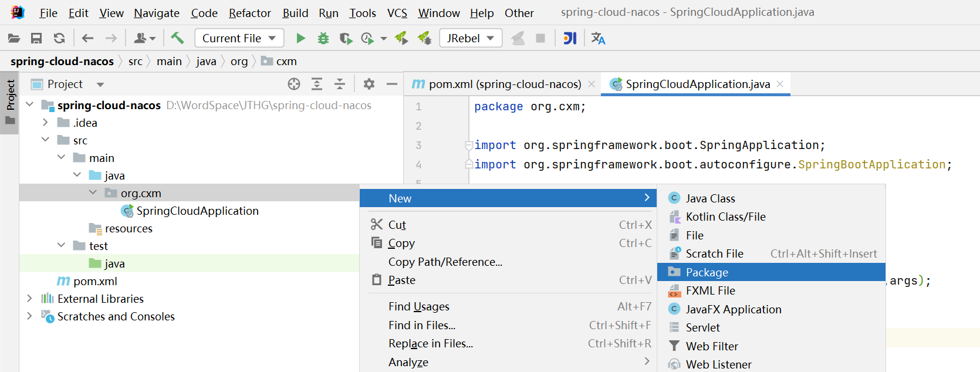Click the Build project hammer icon
Viewport: 980px width, 372px height.
(x=177, y=38)
